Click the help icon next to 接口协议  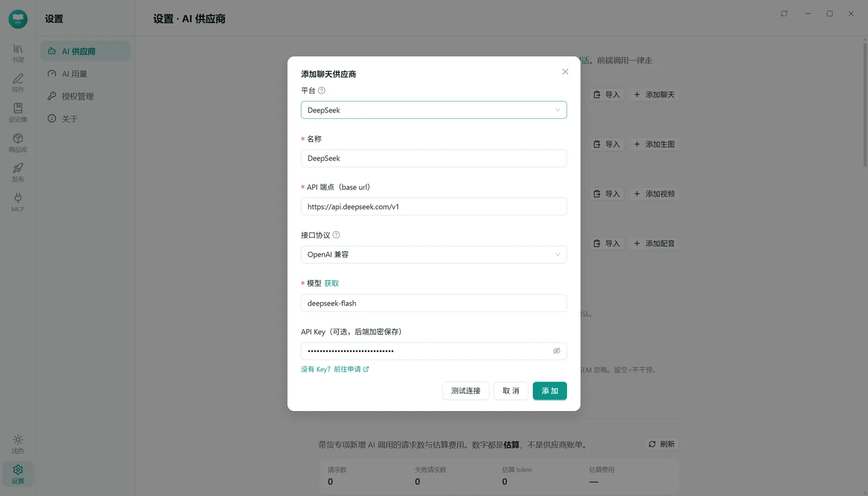pos(336,235)
